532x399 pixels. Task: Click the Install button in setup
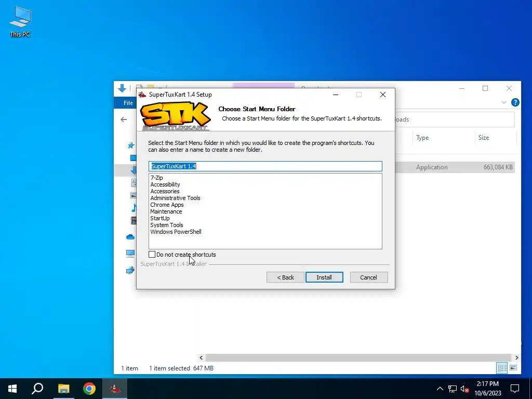point(324,277)
